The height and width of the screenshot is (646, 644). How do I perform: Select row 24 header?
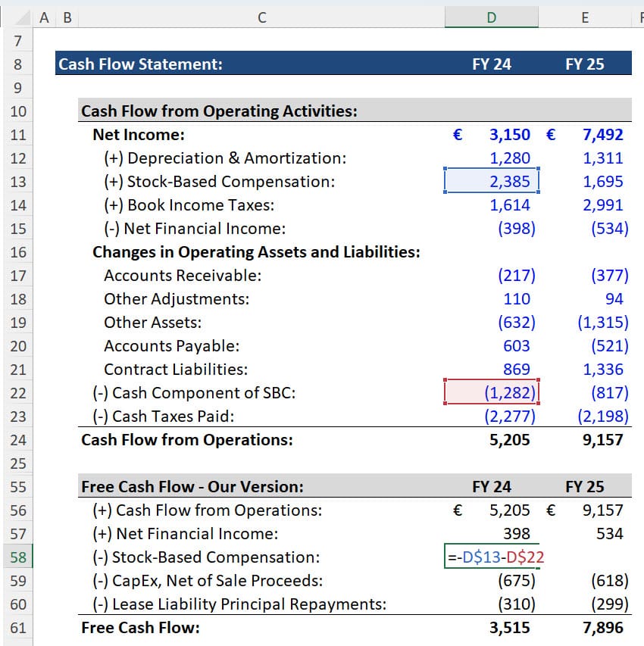18,439
